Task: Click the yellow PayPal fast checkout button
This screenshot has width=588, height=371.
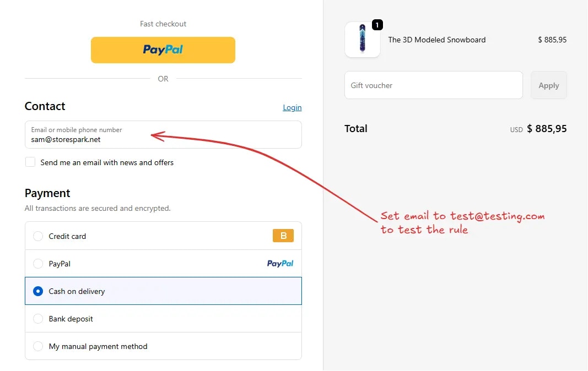Action: (163, 50)
